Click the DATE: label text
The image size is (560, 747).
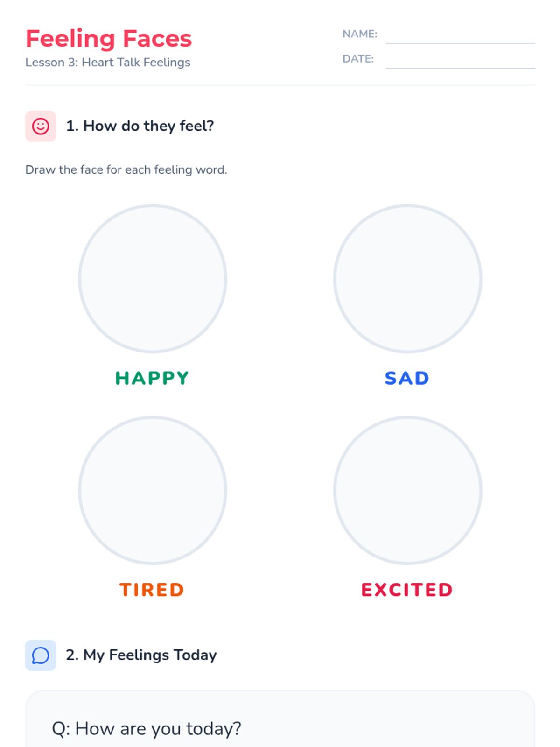point(358,59)
